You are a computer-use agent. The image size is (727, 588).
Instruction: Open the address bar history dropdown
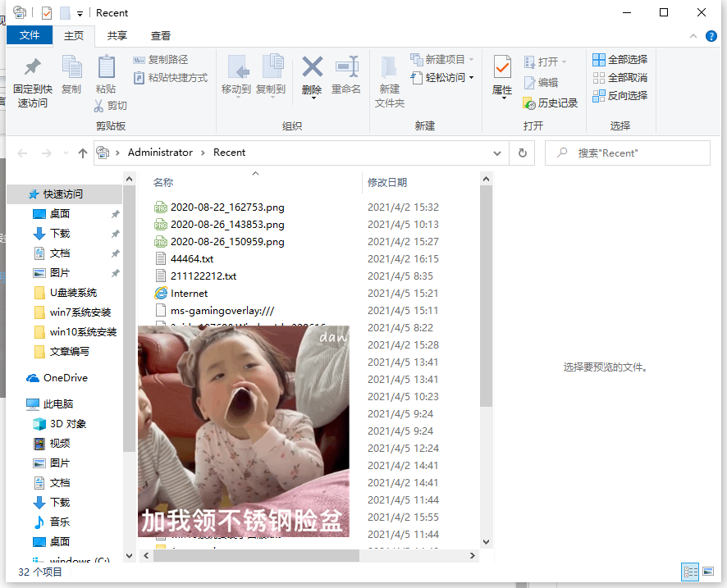click(x=496, y=153)
